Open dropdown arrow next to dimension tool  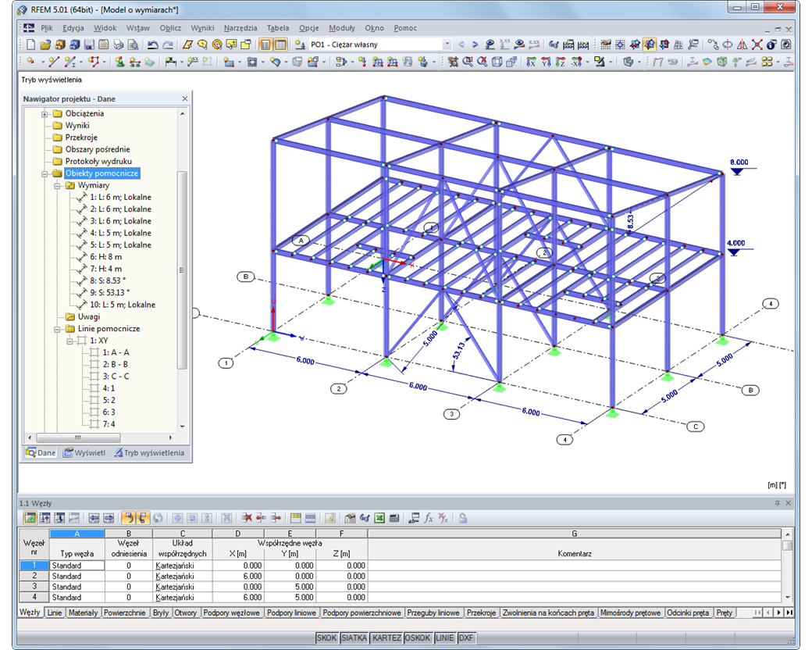pos(181,62)
